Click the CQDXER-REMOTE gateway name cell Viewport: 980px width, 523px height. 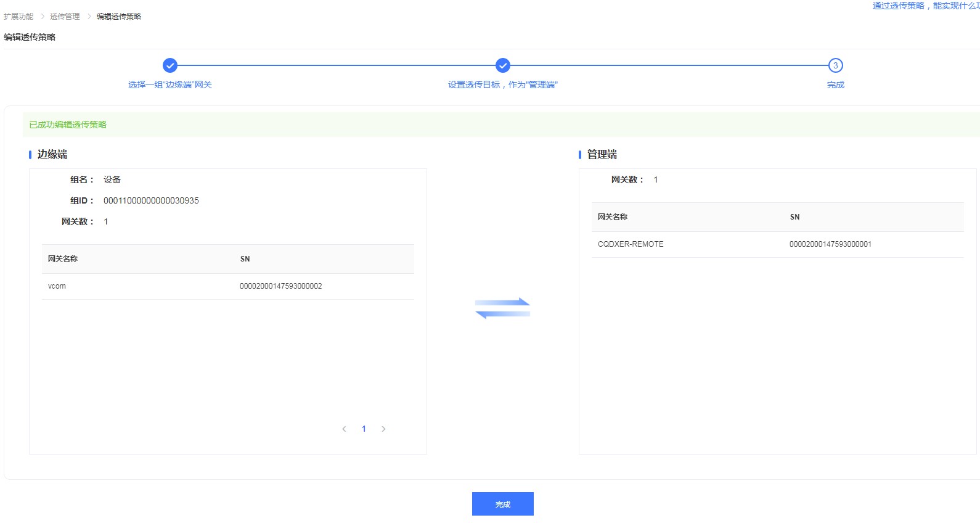coord(631,244)
